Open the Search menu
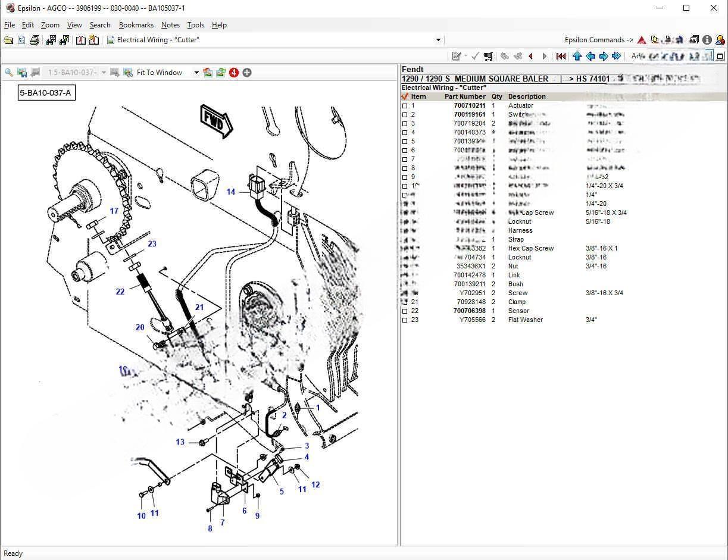Image resolution: width=728 pixels, height=560 pixels. click(100, 25)
